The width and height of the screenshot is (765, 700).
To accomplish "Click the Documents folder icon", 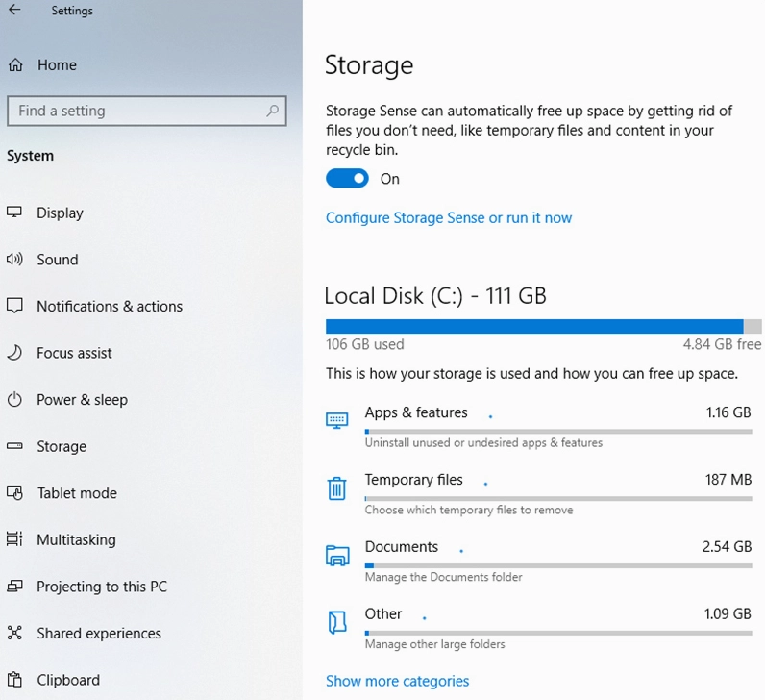I will pyautogui.click(x=336, y=555).
